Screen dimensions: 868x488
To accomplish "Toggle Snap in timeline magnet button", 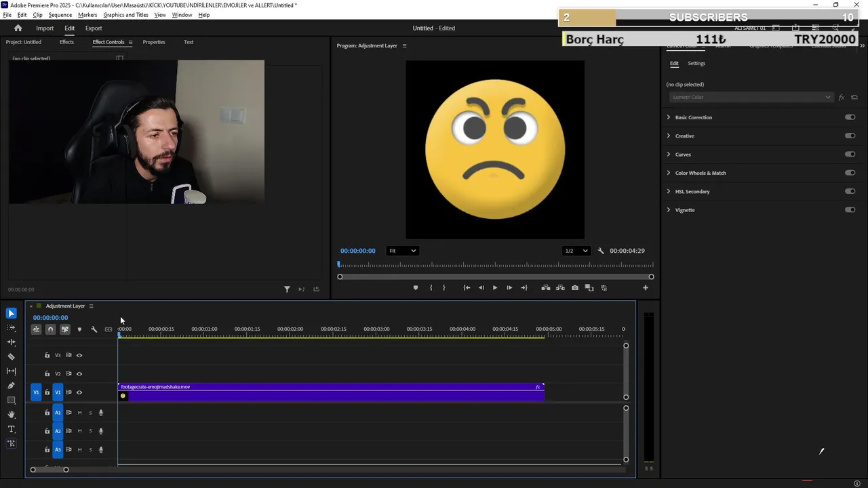I will (x=50, y=329).
